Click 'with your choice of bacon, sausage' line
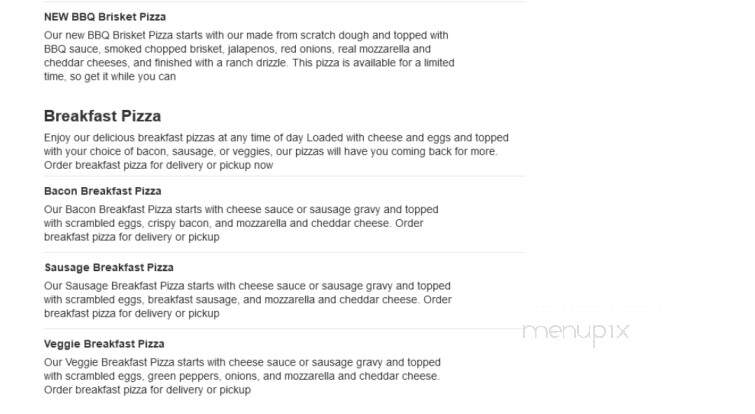Screen dimensions: 755x414 [x=271, y=151]
